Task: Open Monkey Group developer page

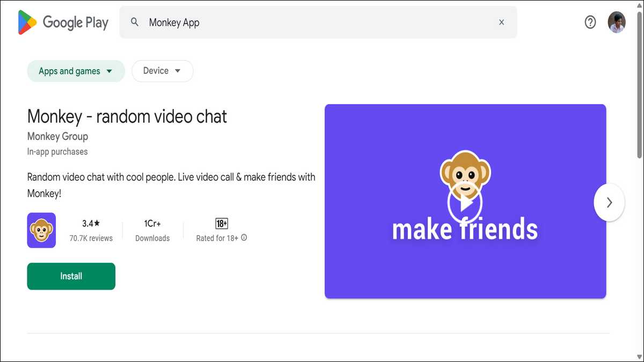Action: click(57, 136)
